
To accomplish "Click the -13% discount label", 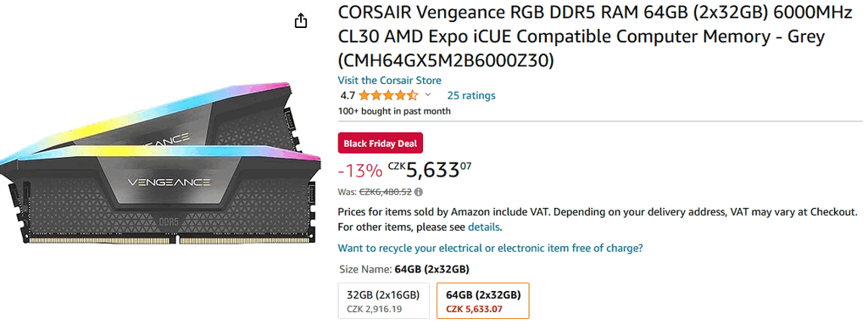I will [359, 171].
